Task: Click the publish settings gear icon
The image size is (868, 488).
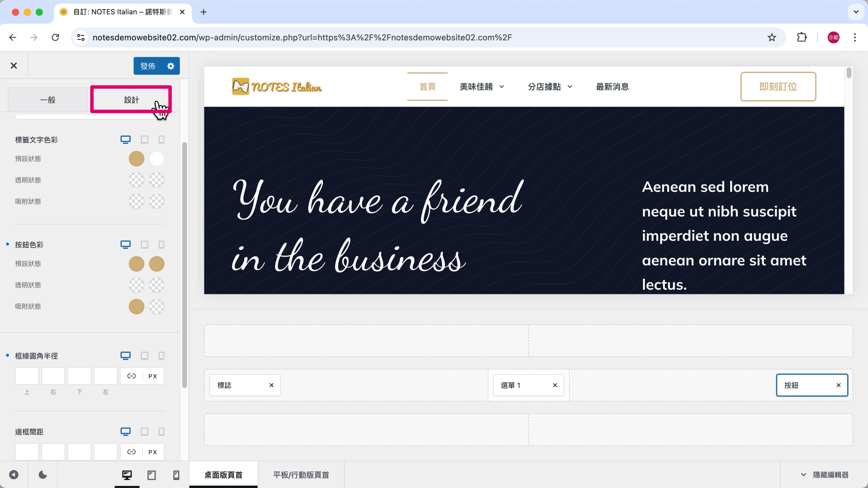Action: tap(171, 66)
